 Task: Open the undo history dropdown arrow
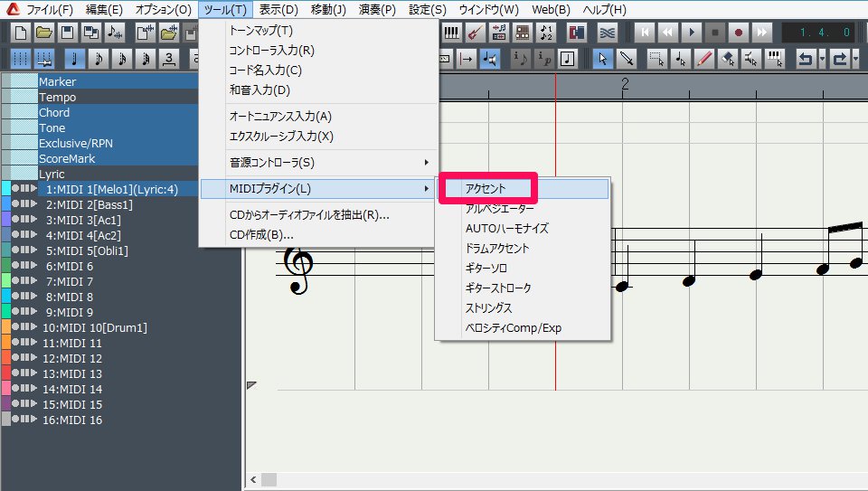[822, 59]
